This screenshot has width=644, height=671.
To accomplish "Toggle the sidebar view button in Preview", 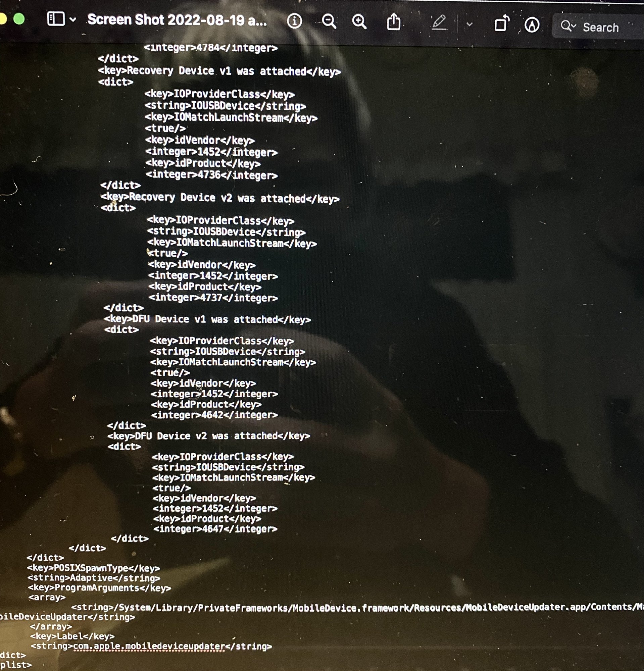I will point(56,19).
